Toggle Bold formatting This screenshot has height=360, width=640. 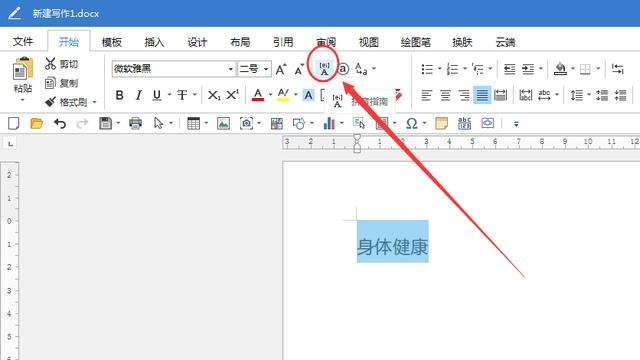(120, 96)
